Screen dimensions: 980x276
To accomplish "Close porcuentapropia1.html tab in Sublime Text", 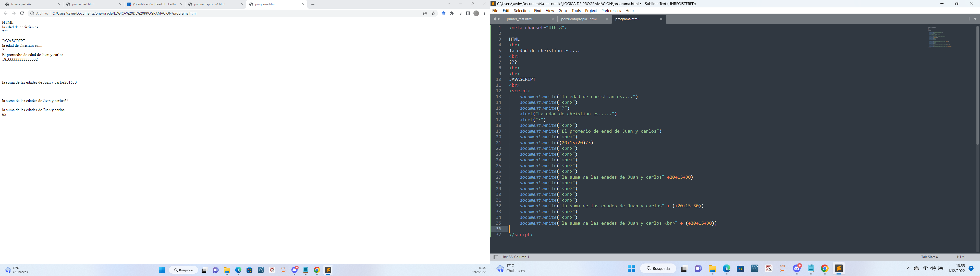I will tap(606, 19).
